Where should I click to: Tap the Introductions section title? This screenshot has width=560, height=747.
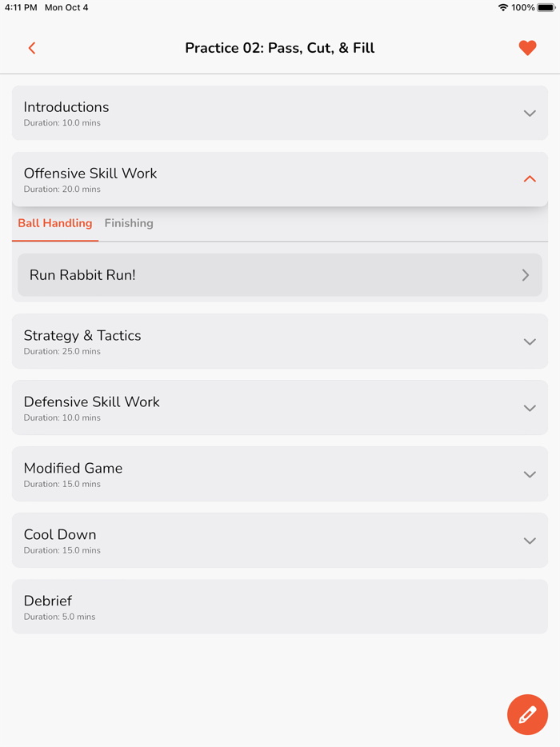[x=66, y=107]
